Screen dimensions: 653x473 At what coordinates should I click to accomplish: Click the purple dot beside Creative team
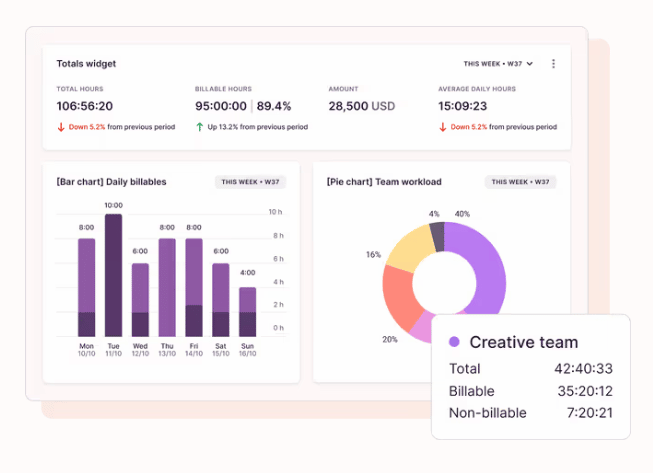pos(454,342)
